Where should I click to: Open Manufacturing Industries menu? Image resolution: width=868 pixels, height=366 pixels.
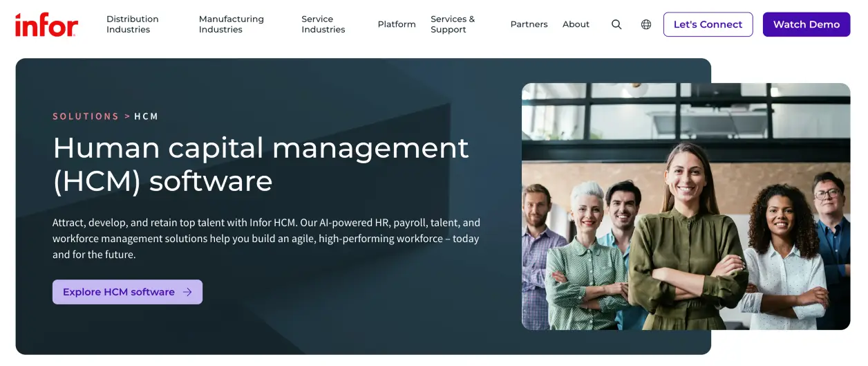(232, 24)
